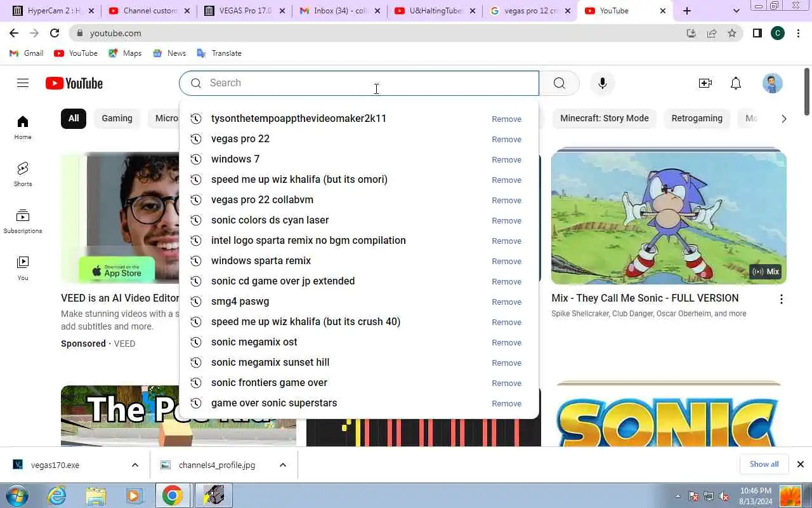Screen dimensions: 812x508
Task: Open Chrome side panel icon
Action: click(x=757, y=33)
